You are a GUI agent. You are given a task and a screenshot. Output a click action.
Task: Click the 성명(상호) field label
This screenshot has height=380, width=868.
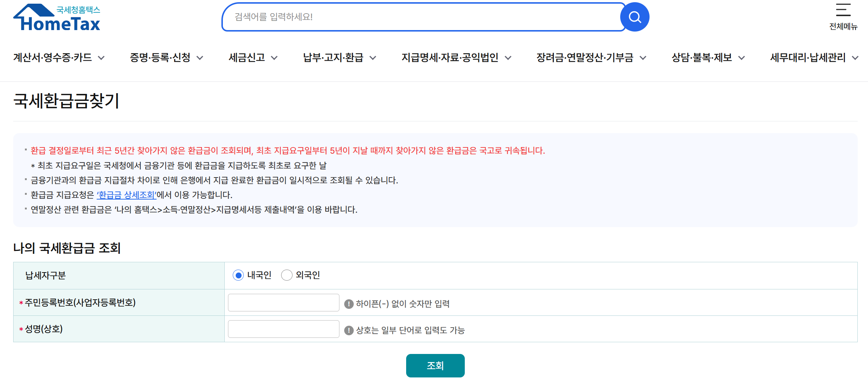click(x=44, y=329)
